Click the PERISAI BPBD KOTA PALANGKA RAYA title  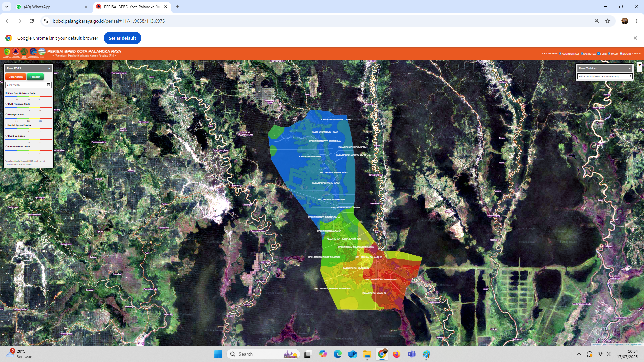[x=84, y=51]
